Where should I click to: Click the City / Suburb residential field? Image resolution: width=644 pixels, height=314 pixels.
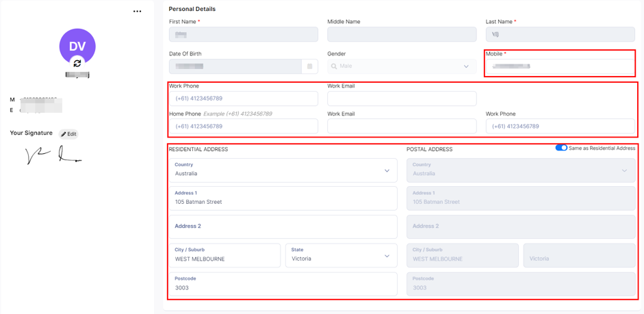[x=224, y=256]
